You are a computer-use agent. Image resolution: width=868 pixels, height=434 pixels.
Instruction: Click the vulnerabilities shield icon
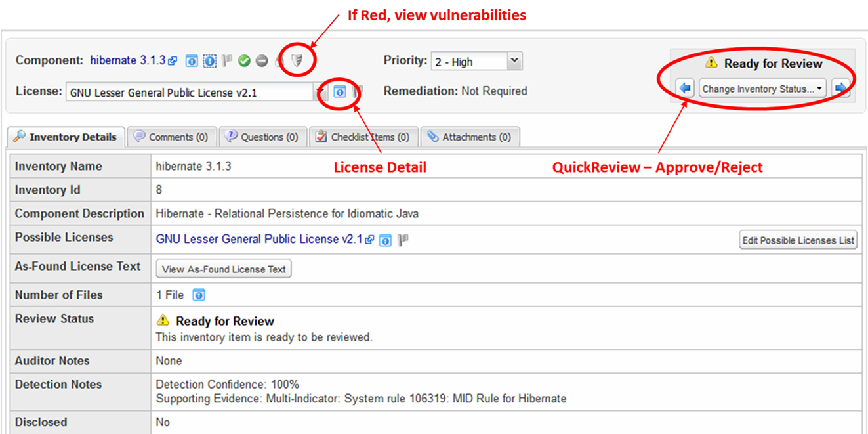point(298,61)
